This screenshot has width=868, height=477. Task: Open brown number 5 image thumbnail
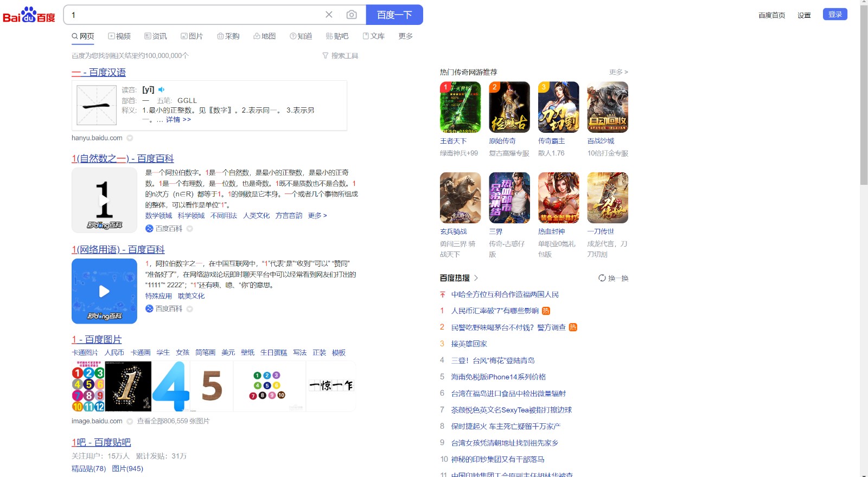click(x=212, y=386)
